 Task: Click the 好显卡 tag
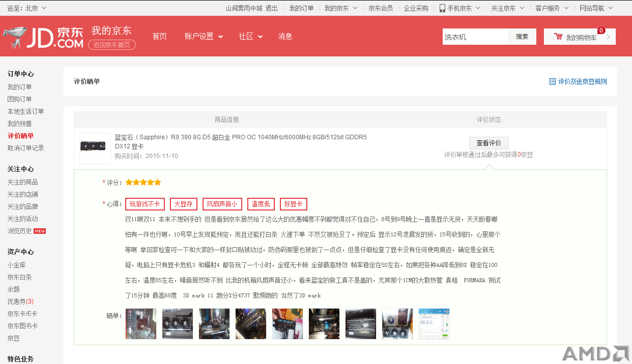(x=293, y=204)
